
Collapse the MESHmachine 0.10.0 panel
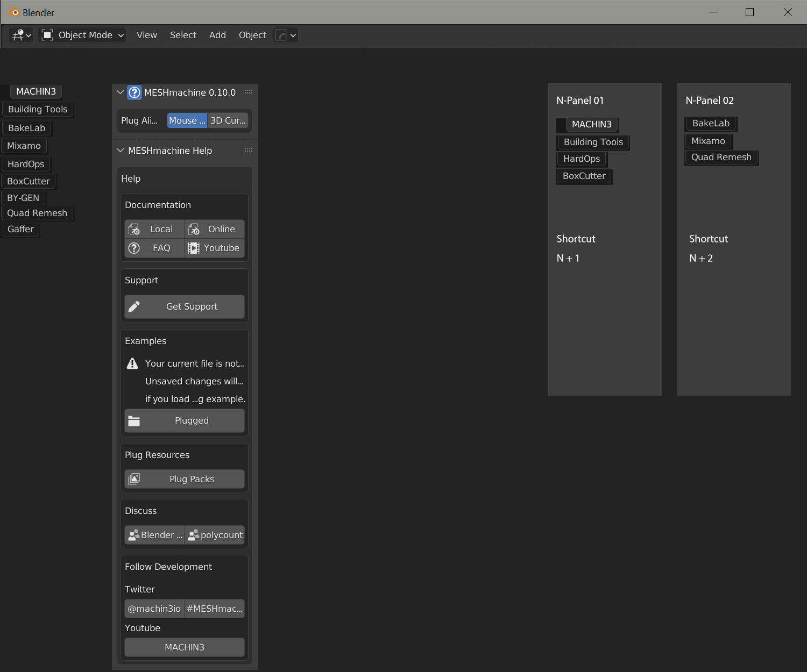point(121,92)
